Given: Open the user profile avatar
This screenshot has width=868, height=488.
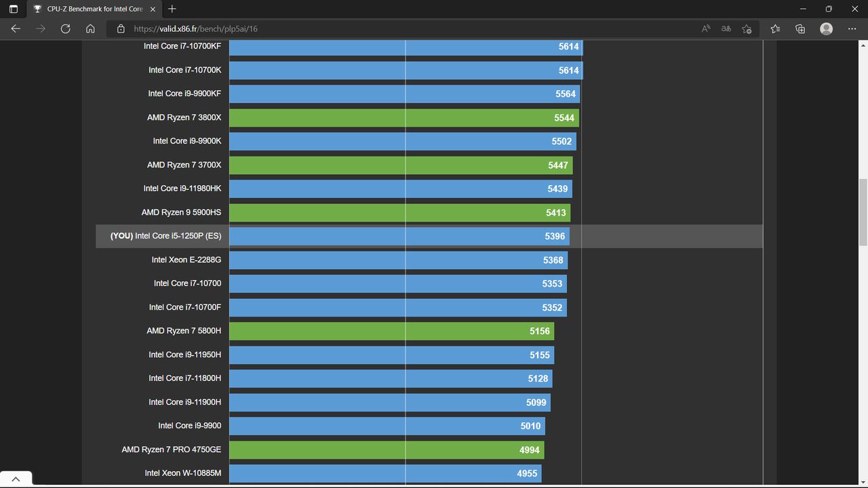Looking at the screenshot, I should pos(826,28).
